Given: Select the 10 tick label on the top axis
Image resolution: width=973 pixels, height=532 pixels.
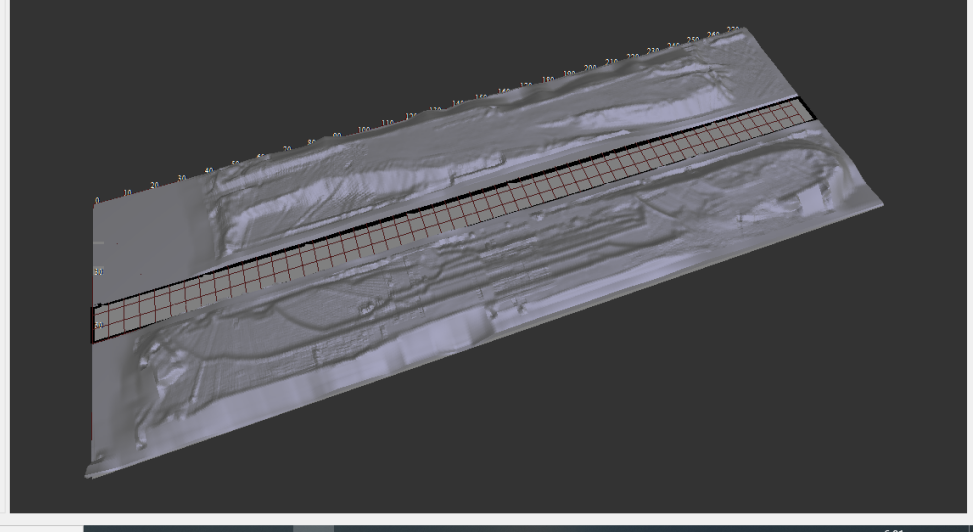Looking at the screenshot, I should coord(127,192).
